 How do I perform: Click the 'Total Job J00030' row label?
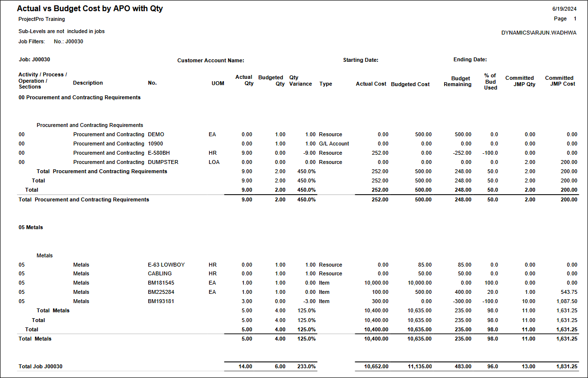coord(40,366)
